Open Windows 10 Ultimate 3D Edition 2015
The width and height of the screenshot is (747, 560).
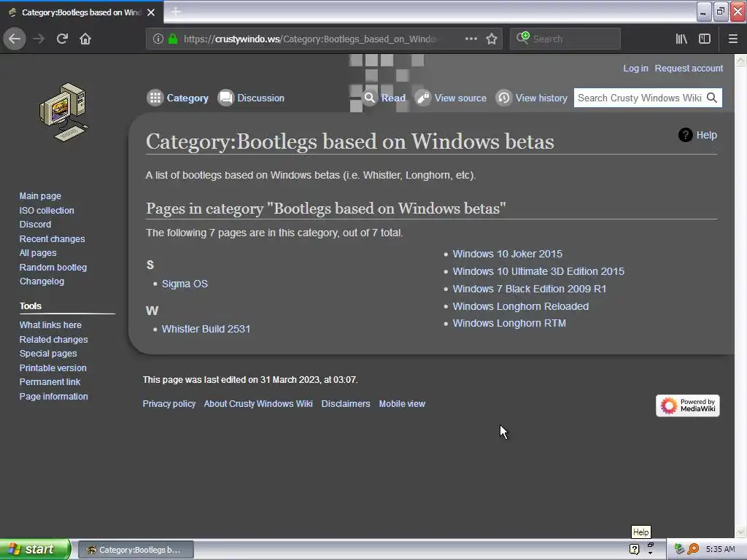tap(538, 271)
